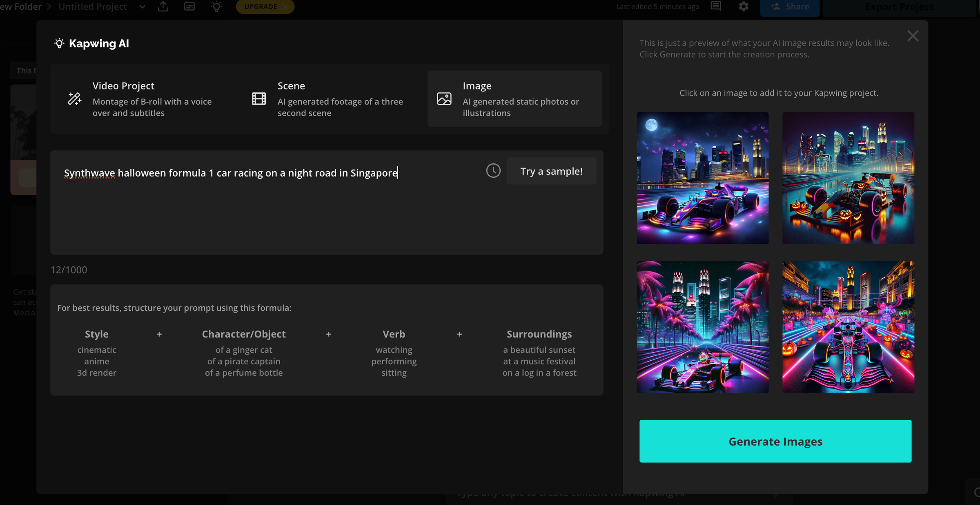
Task: Click the Scene film strip icon
Action: point(258,98)
